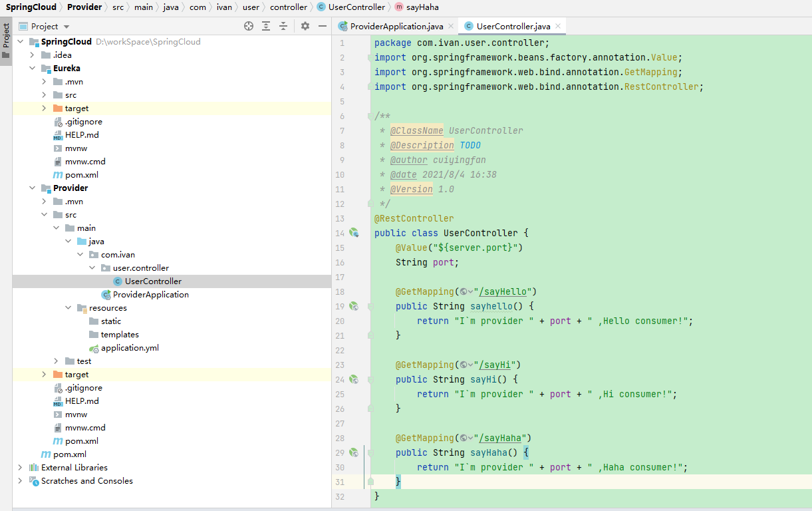Click Provider in the breadcrumb bar
812x511 pixels.
(x=84, y=7)
